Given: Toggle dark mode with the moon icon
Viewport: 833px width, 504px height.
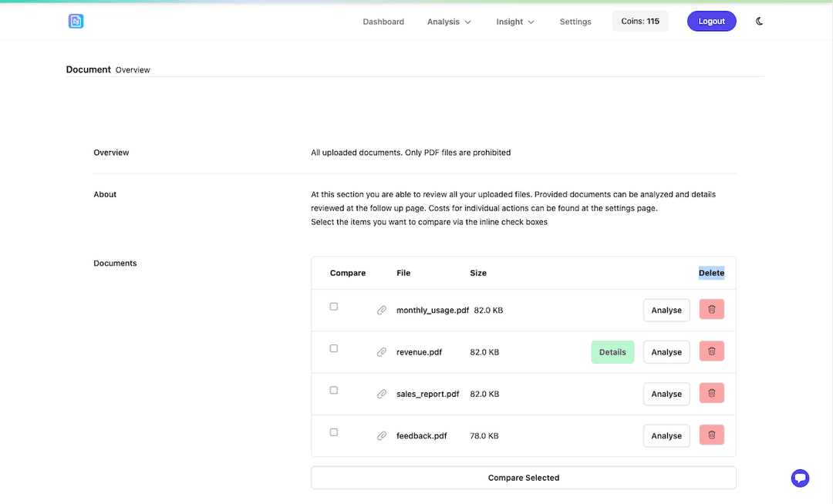Looking at the screenshot, I should 759,21.
